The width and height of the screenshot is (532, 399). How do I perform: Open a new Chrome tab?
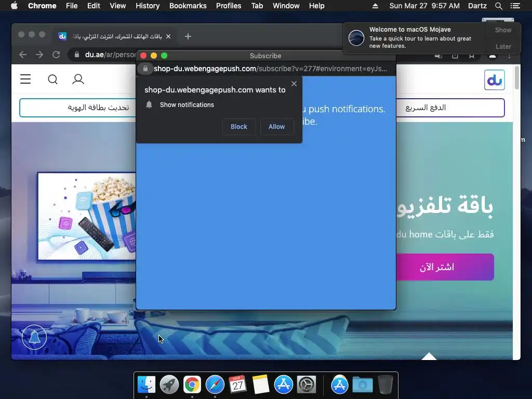188,36
